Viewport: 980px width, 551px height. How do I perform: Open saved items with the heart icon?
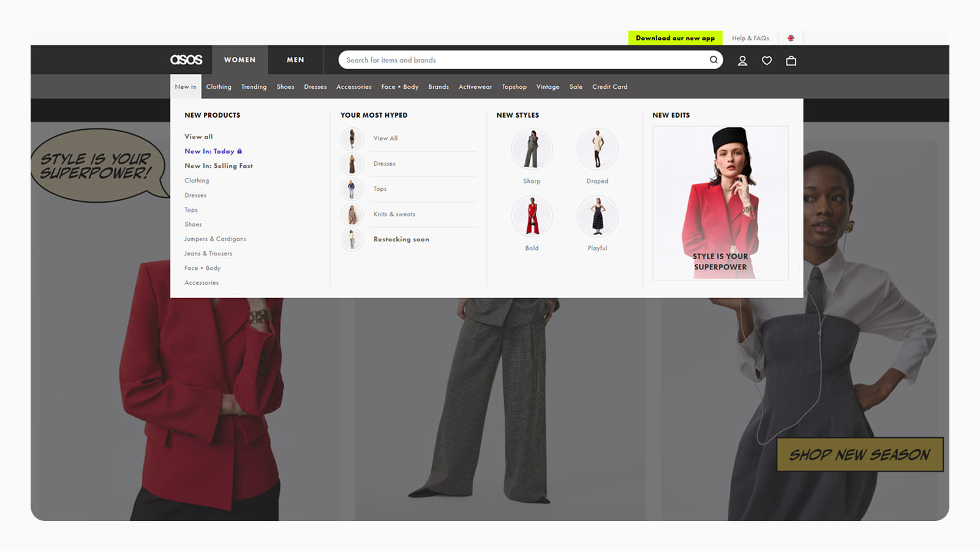(766, 60)
